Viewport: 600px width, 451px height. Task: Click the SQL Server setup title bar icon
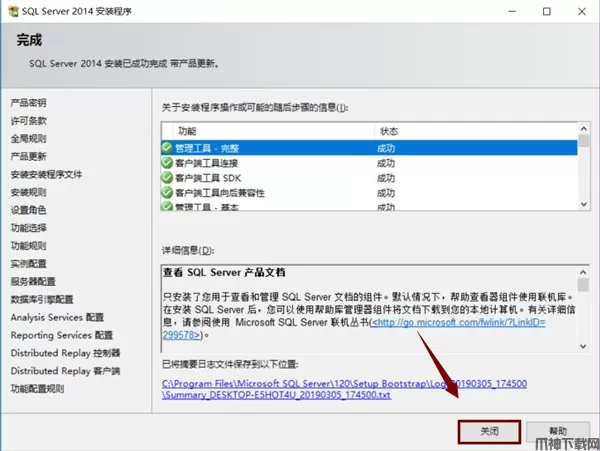click(13, 11)
